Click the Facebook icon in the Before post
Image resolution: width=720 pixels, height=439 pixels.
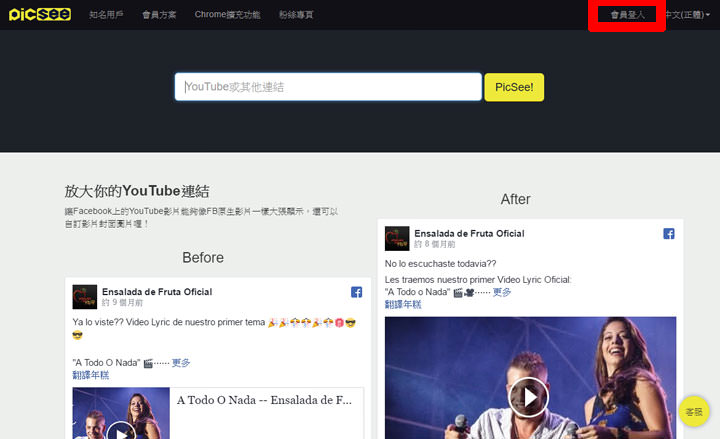(356, 292)
